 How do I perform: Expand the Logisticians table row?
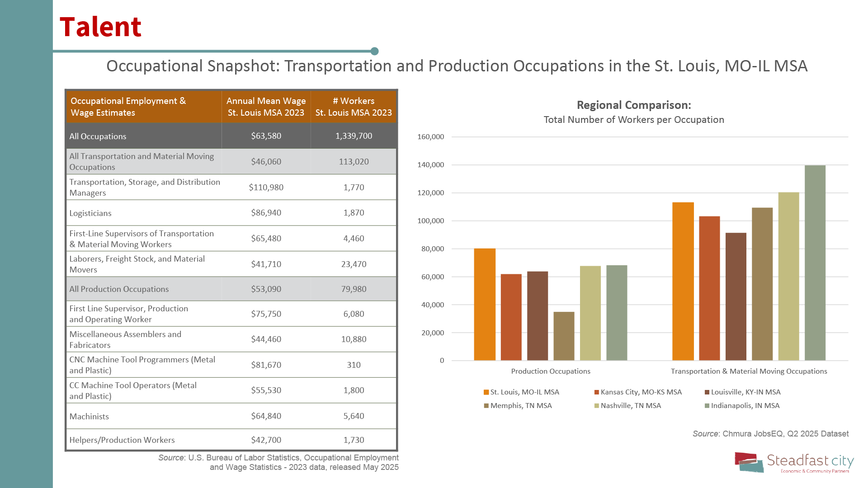coord(231,213)
